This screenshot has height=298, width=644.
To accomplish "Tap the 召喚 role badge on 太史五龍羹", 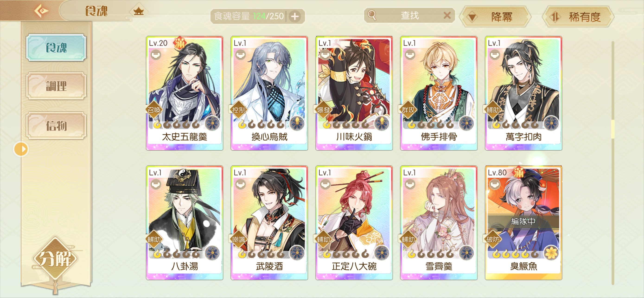I will click(x=154, y=110).
